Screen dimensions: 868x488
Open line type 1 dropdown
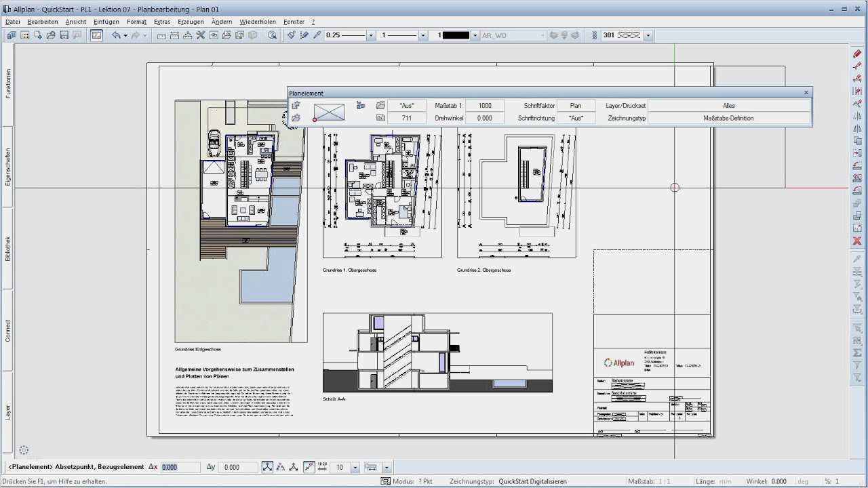pos(423,35)
